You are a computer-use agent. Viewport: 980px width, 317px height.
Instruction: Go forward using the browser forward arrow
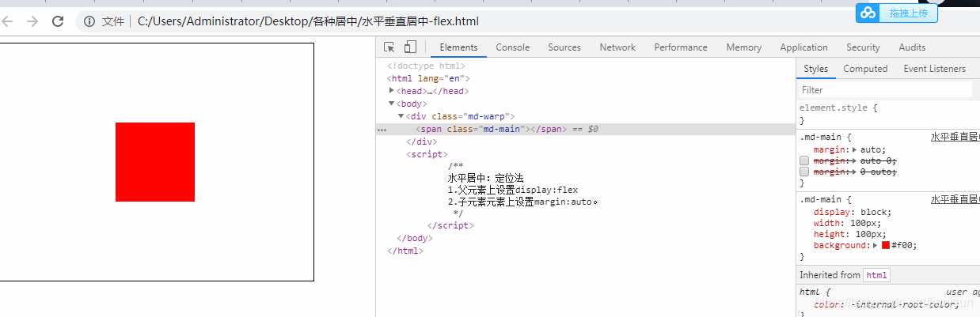[x=32, y=21]
